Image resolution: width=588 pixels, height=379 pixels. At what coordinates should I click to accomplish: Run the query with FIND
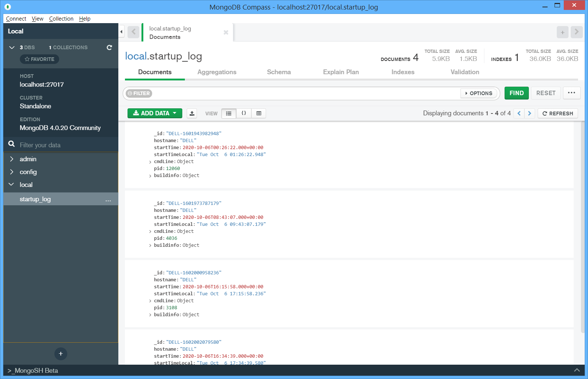pyautogui.click(x=517, y=93)
